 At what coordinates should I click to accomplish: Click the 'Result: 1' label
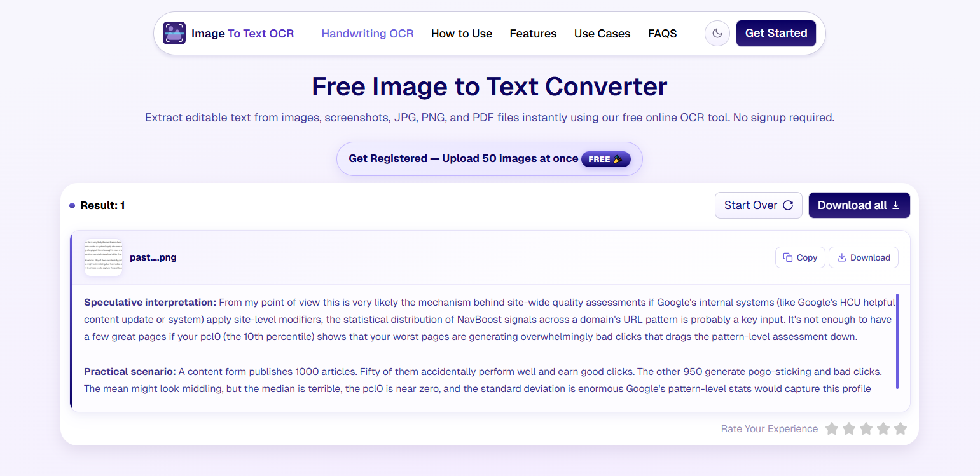point(102,205)
